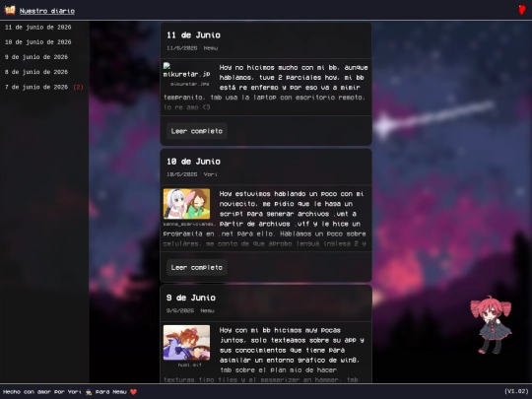Viewport: 532px width, 399px height.
Task: Open the 'Nuestro diario' home link
Action: 47,11
